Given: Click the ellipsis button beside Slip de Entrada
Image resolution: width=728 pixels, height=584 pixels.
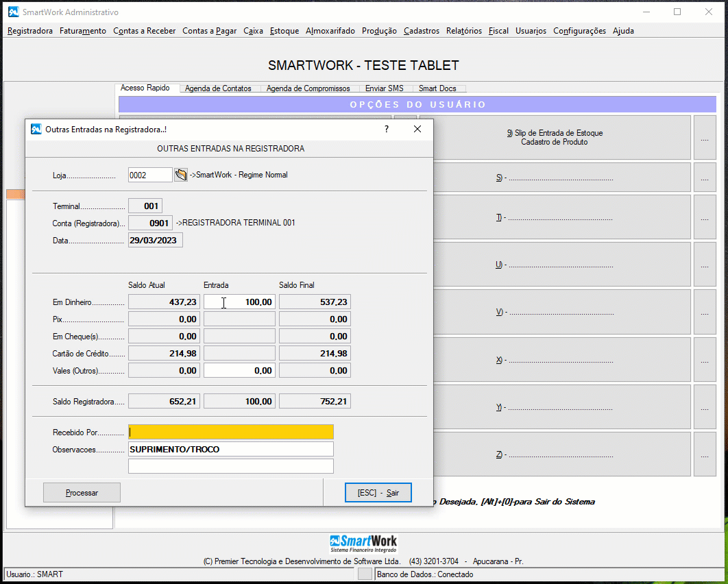Looking at the screenshot, I should (x=705, y=137).
